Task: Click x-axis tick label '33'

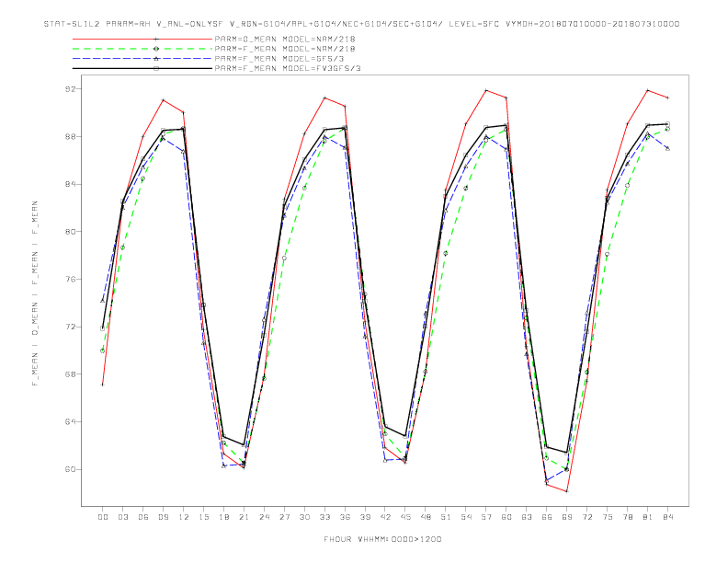Action: click(324, 517)
